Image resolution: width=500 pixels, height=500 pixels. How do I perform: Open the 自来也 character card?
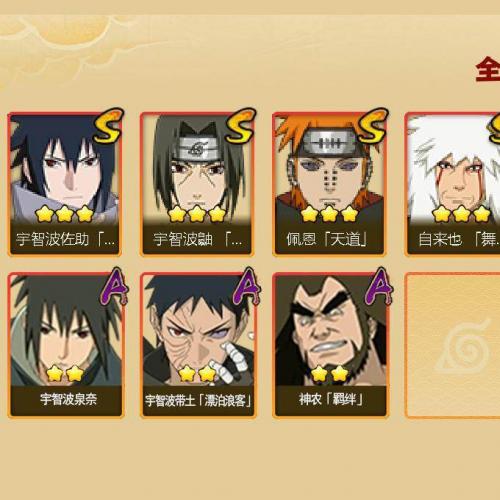click(x=452, y=184)
